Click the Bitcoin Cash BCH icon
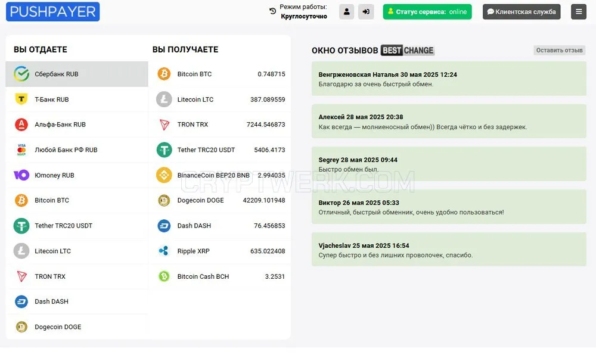The height and width of the screenshot is (364, 596). pyautogui.click(x=164, y=276)
